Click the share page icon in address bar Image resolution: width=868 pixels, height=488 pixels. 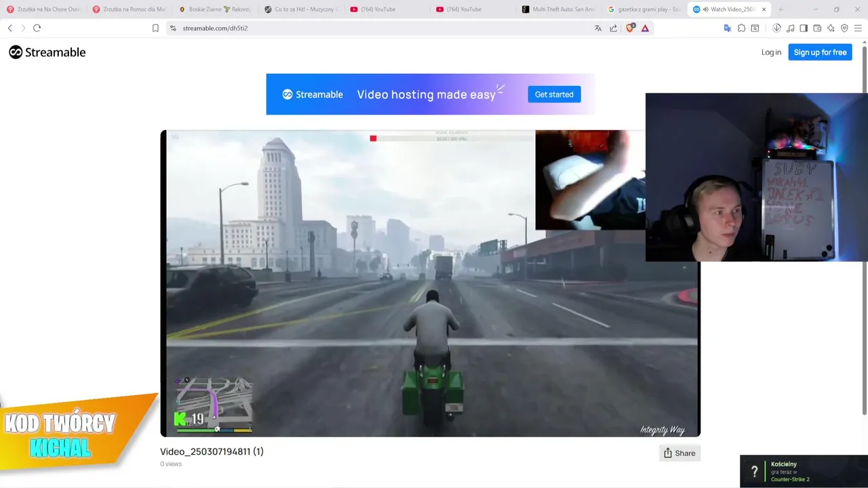[x=614, y=28]
